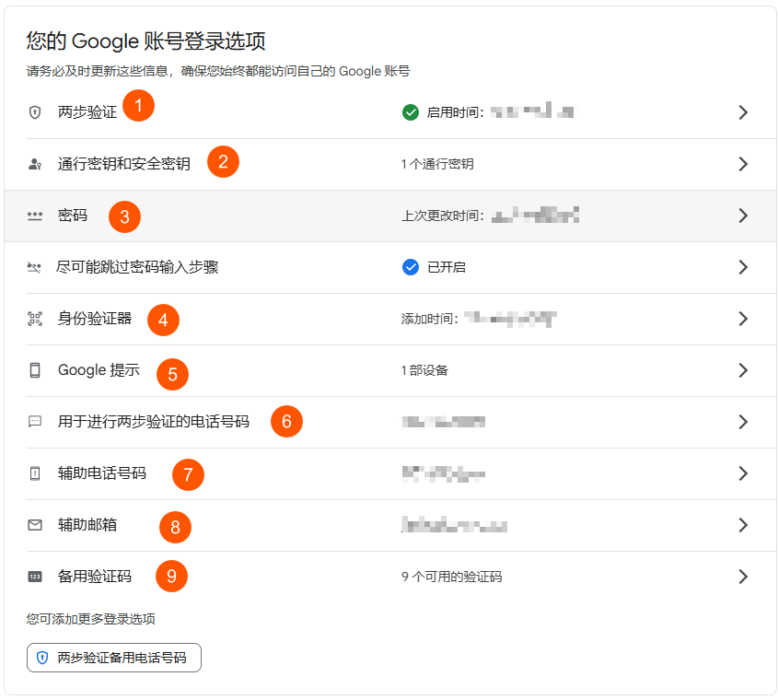Open the 用于进行两步验证的电话号码 label

click(154, 422)
